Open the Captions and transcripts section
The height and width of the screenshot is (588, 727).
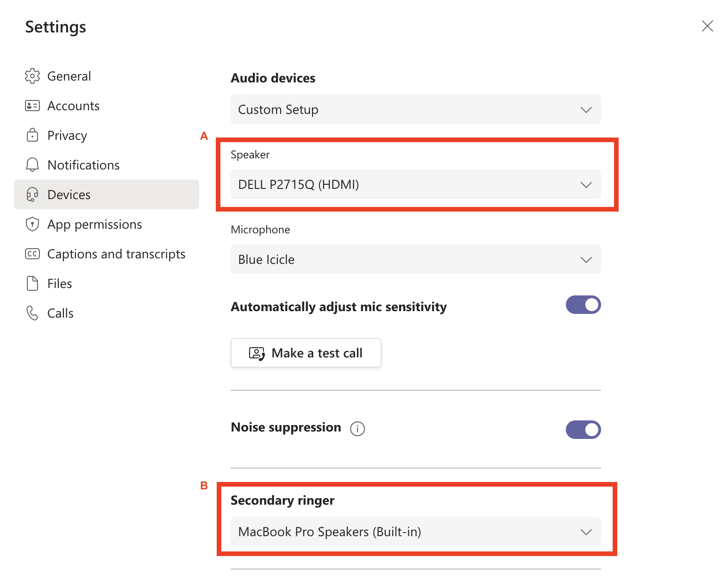click(x=116, y=254)
